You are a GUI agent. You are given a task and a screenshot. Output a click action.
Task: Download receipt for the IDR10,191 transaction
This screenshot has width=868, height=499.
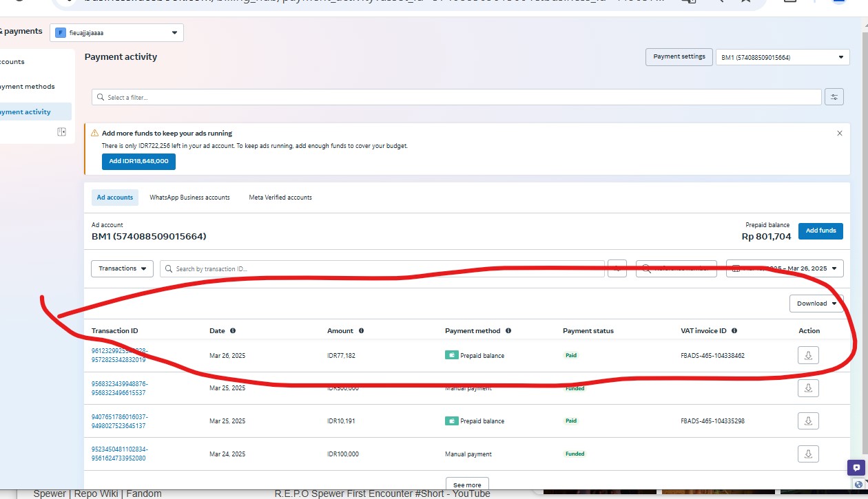point(808,421)
